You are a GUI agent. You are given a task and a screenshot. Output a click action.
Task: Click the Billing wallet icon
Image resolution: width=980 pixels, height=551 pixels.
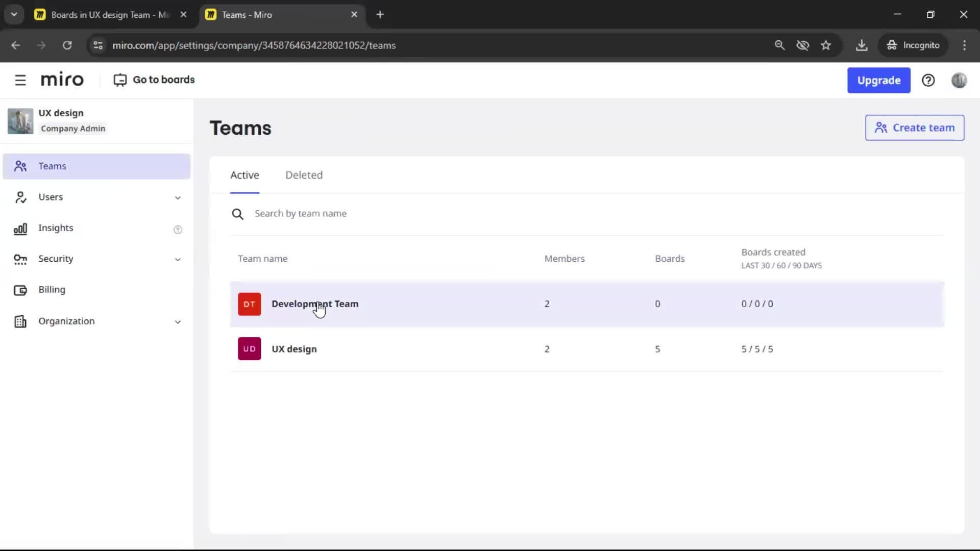pos(20,290)
